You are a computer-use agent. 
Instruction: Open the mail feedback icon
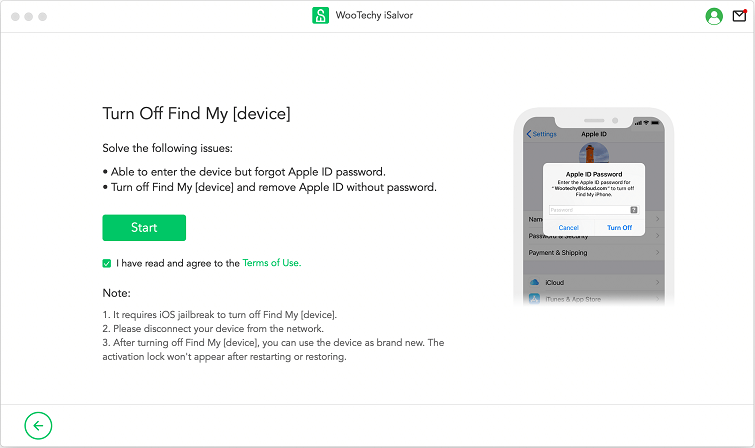[x=739, y=16]
